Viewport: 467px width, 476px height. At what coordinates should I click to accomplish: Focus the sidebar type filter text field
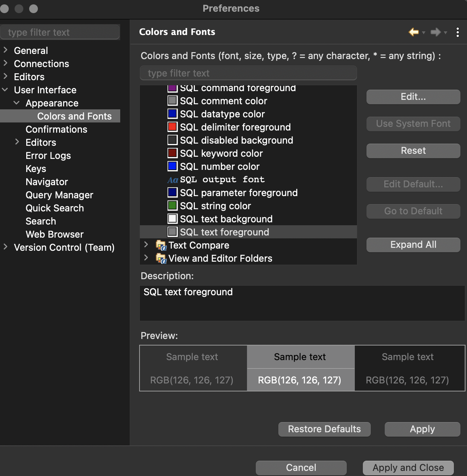[60, 32]
